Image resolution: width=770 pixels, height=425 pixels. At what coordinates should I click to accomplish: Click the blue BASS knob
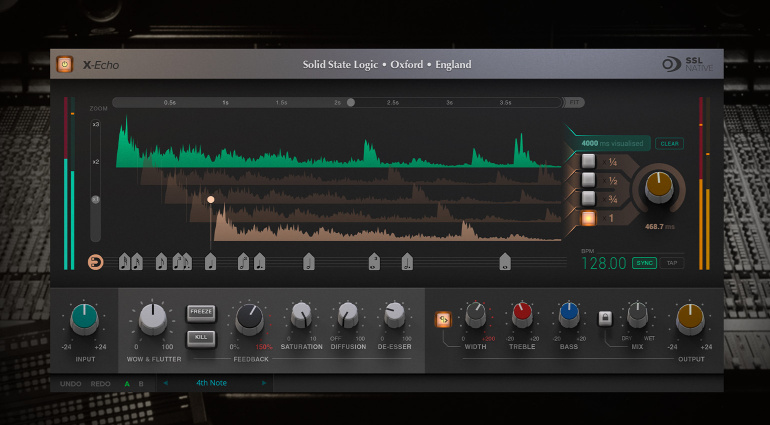569,315
